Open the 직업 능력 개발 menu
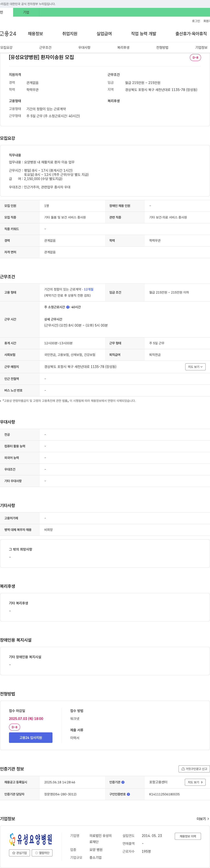210x868 pixels. (143, 34)
